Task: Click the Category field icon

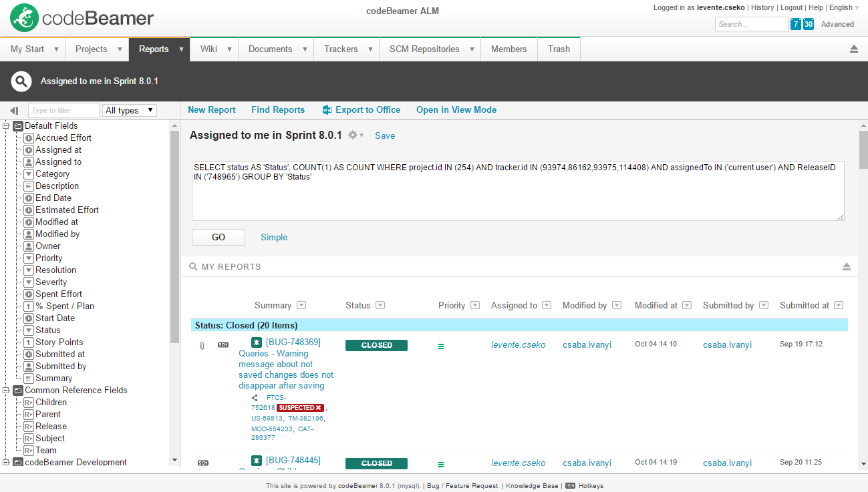Action: coord(29,174)
